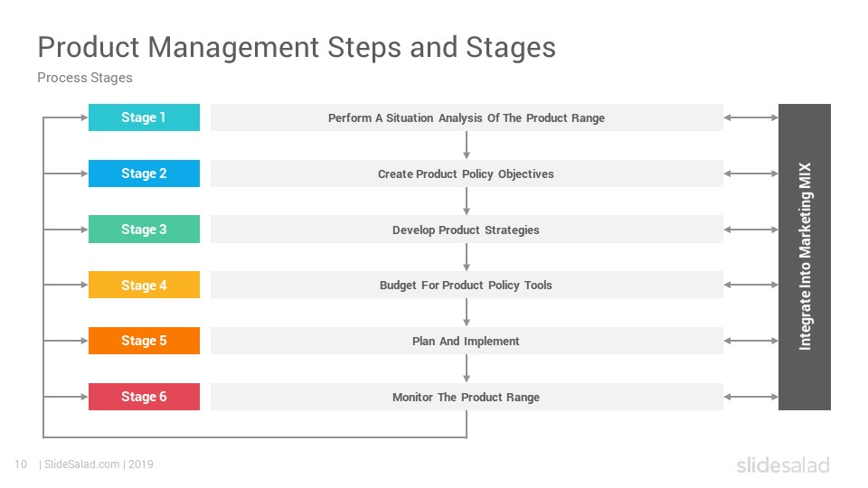This screenshot has height=488, width=868.
Task: Click the green Stage 3 box
Action: click(144, 229)
